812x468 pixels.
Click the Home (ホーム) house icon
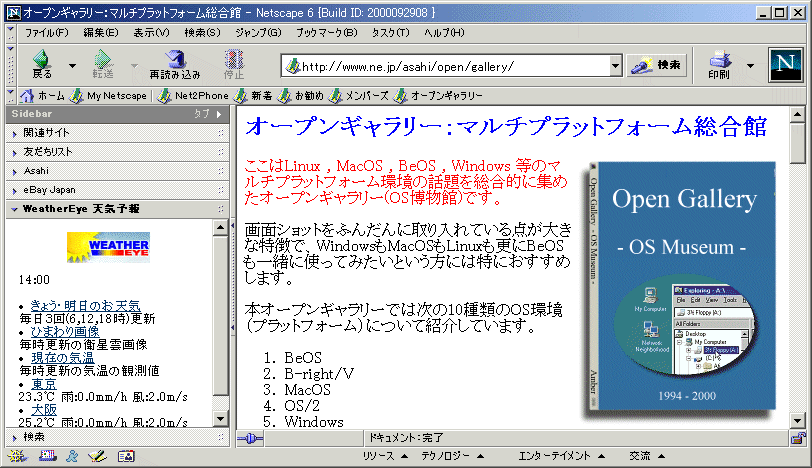point(27,96)
